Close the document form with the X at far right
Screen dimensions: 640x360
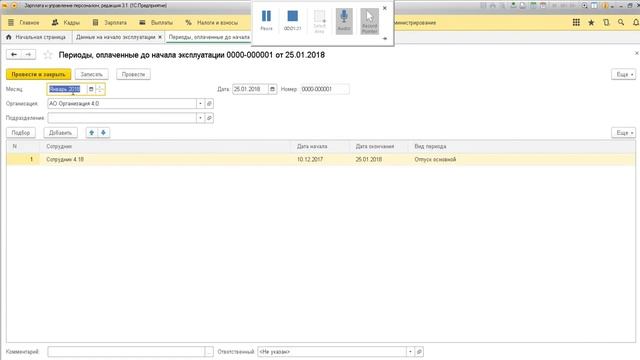tap(636, 53)
